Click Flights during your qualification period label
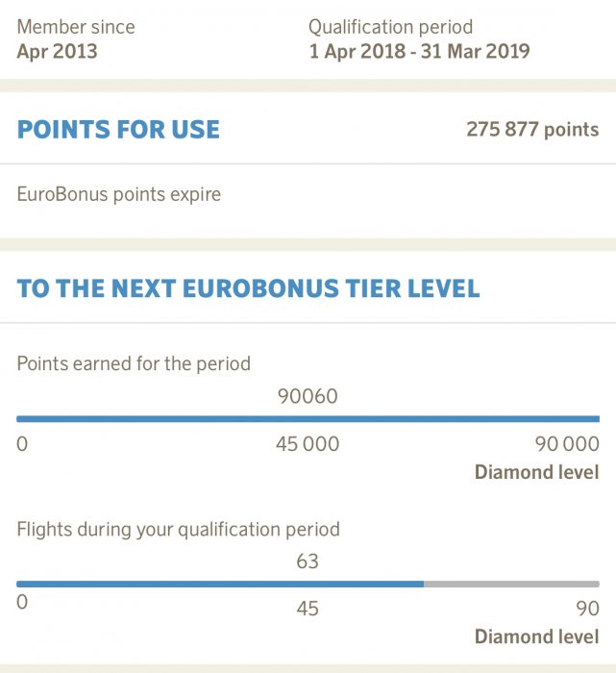 click(179, 529)
